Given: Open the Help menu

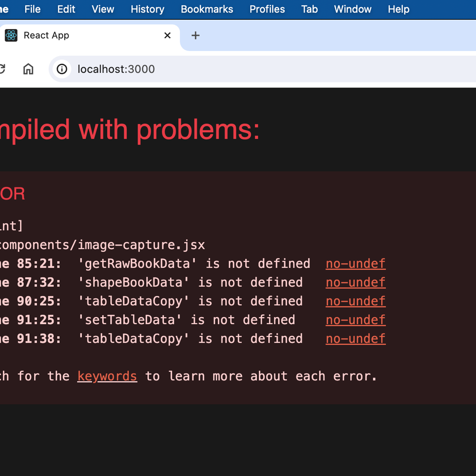Looking at the screenshot, I should pyautogui.click(x=398, y=9).
